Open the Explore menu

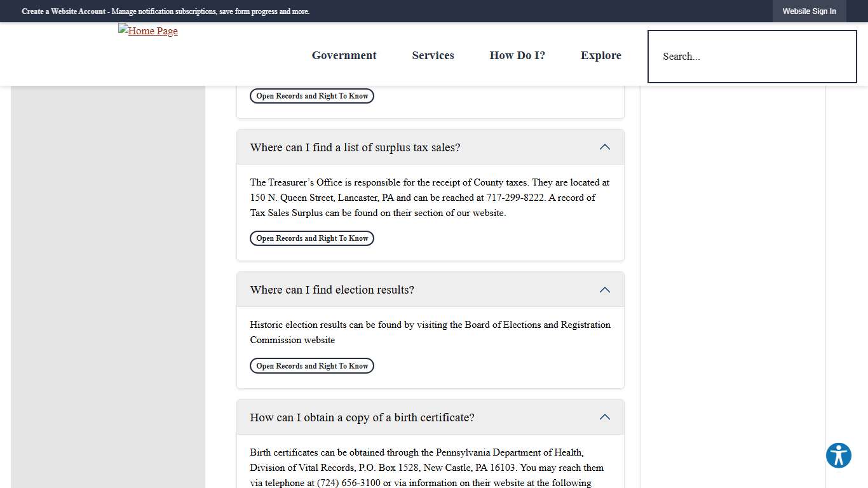(x=600, y=55)
